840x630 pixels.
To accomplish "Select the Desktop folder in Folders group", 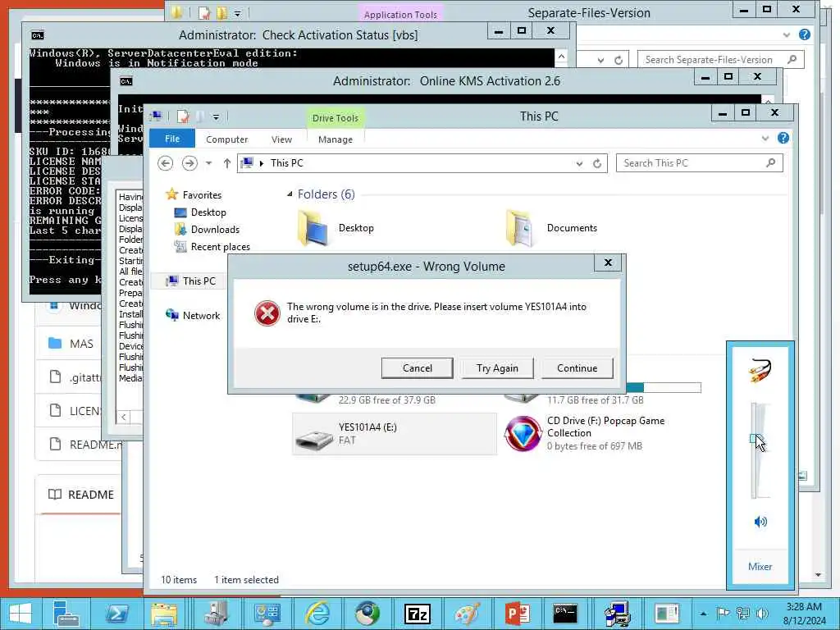I will pyautogui.click(x=336, y=228).
